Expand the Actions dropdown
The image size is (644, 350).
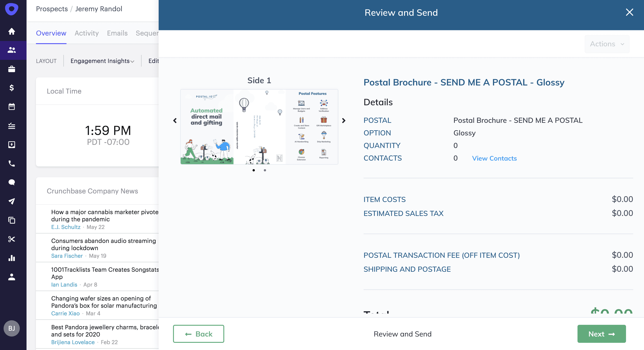(607, 44)
